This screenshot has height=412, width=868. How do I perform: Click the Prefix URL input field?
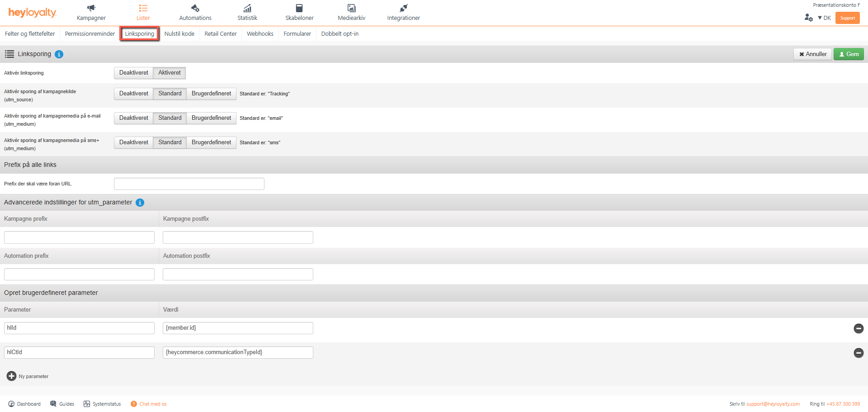tap(189, 184)
